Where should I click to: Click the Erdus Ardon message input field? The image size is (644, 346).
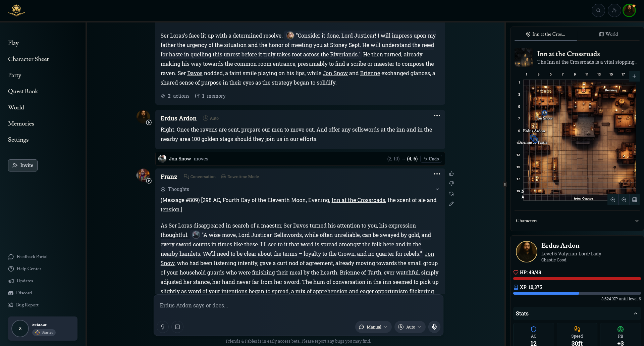[x=298, y=305]
